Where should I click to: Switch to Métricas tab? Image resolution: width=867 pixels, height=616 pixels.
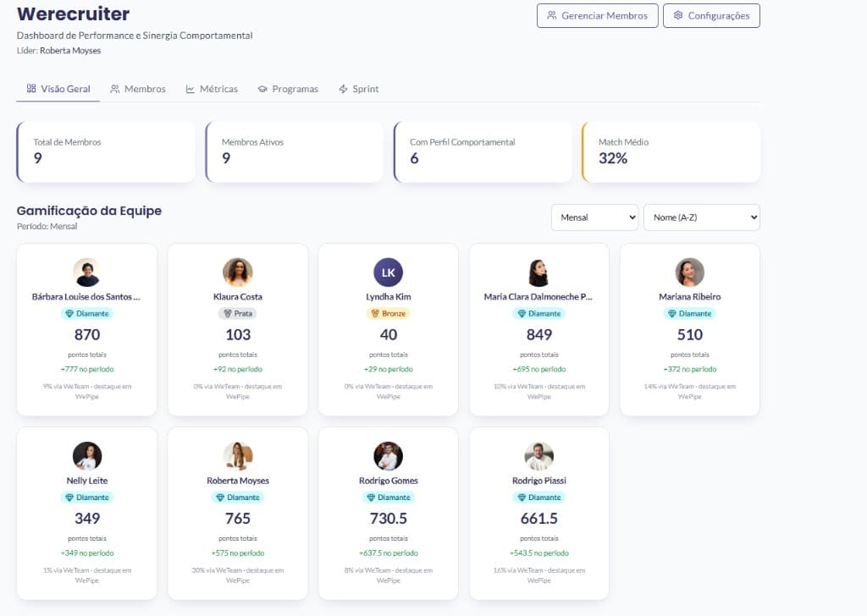click(212, 89)
